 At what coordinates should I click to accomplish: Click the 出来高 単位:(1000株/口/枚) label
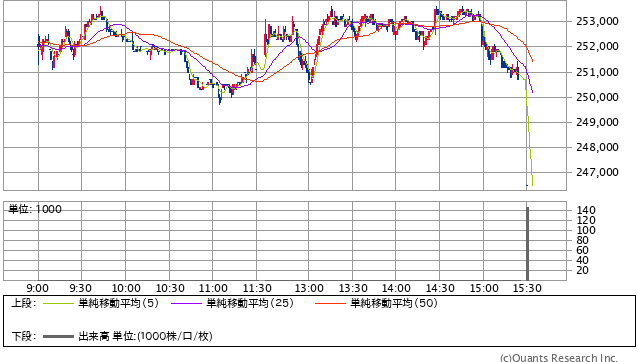[145, 336]
